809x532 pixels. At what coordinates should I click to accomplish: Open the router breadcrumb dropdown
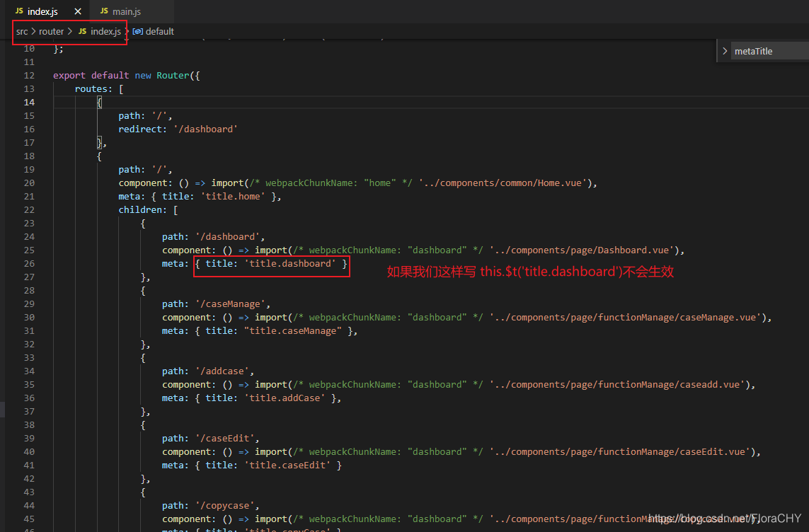tap(51, 31)
